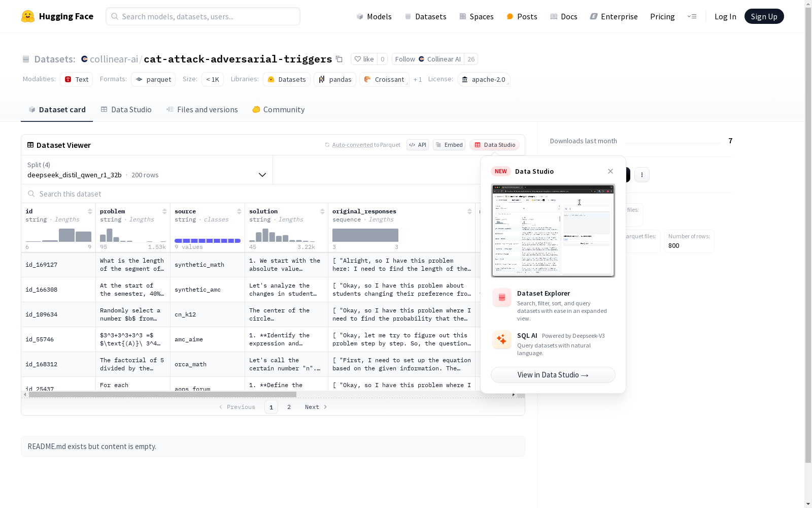This screenshot has height=508, width=812.
Task: Follow Collinear AI organization
Action: coord(428,59)
